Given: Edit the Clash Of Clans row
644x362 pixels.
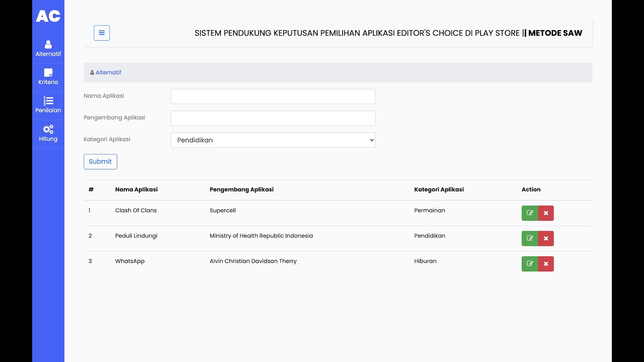Looking at the screenshot, I should pyautogui.click(x=530, y=213).
